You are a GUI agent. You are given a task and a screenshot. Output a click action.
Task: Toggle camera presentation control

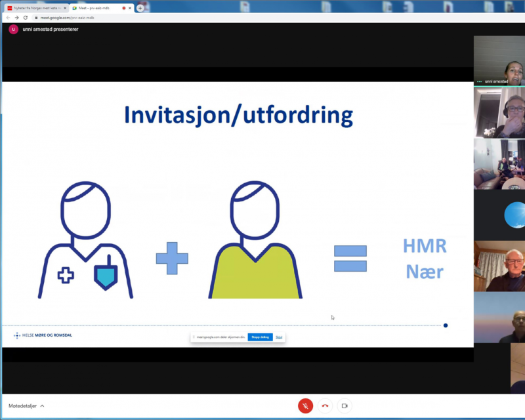[x=346, y=406]
